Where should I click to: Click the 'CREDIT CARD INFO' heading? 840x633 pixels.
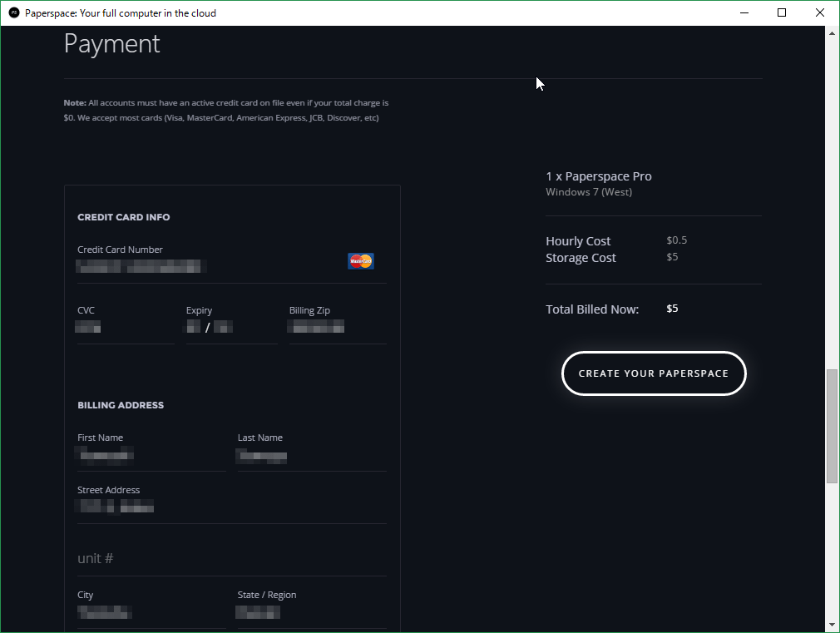(x=123, y=217)
